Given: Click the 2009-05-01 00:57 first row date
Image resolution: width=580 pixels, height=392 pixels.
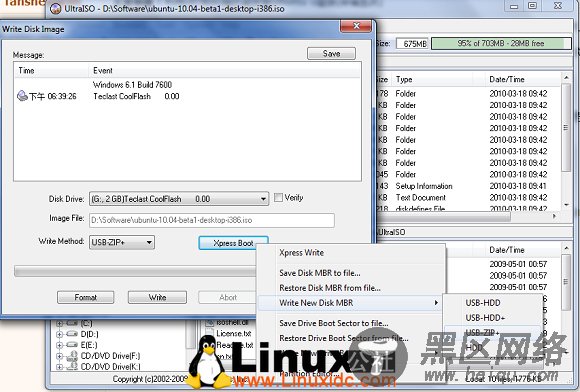Looking at the screenshot, I should point(518,264).
